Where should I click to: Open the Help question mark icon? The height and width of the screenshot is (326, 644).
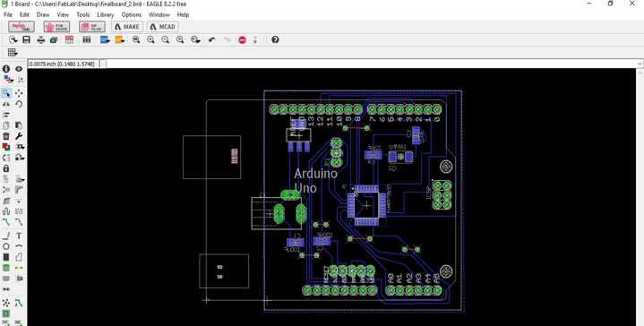pyautogui.click(x=275, y=39)
